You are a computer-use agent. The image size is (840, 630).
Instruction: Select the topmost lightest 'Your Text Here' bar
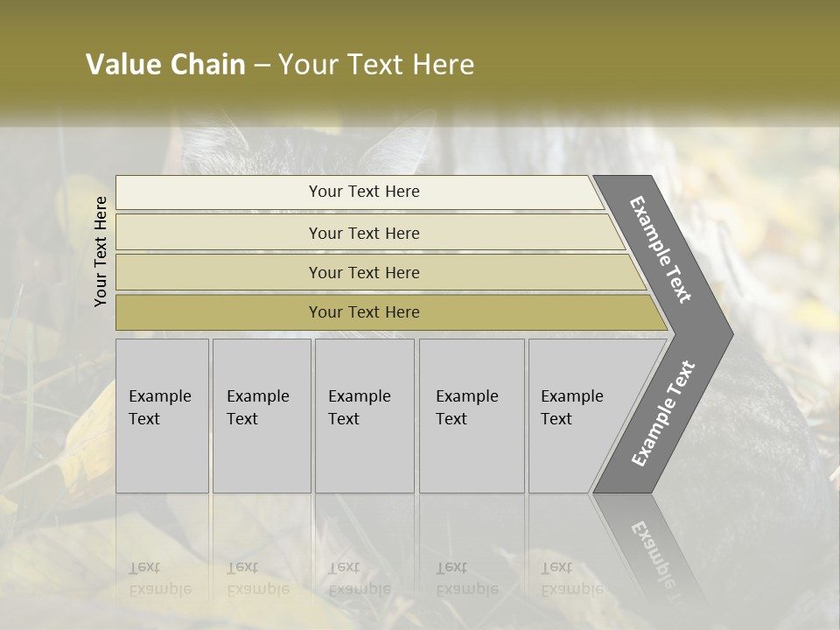[364, 192]
